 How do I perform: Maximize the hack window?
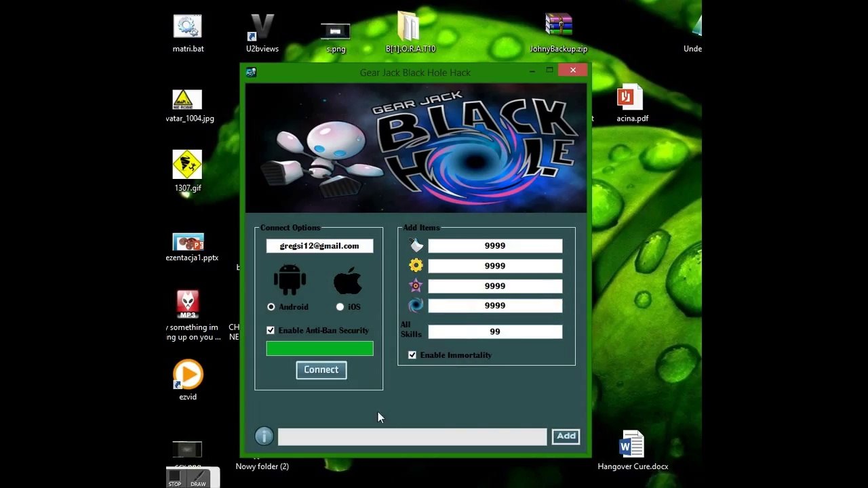[x=549, y=70]
